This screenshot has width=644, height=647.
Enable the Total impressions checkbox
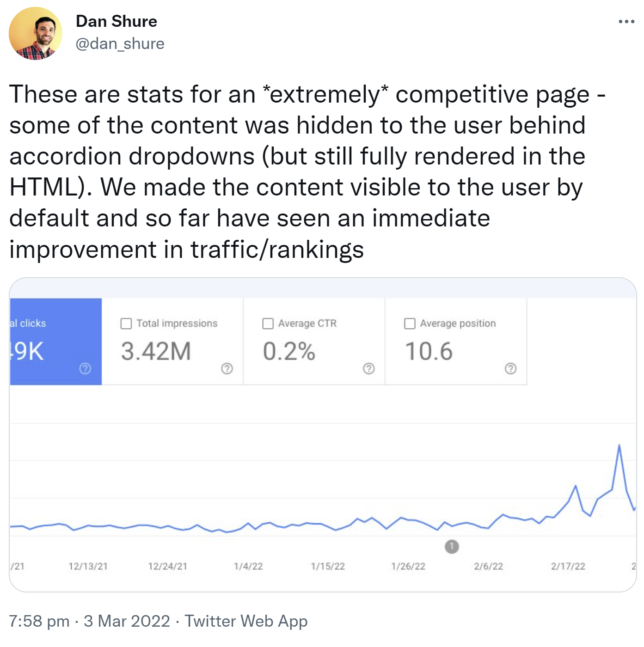pyautogui.click(x=125, y=323)
